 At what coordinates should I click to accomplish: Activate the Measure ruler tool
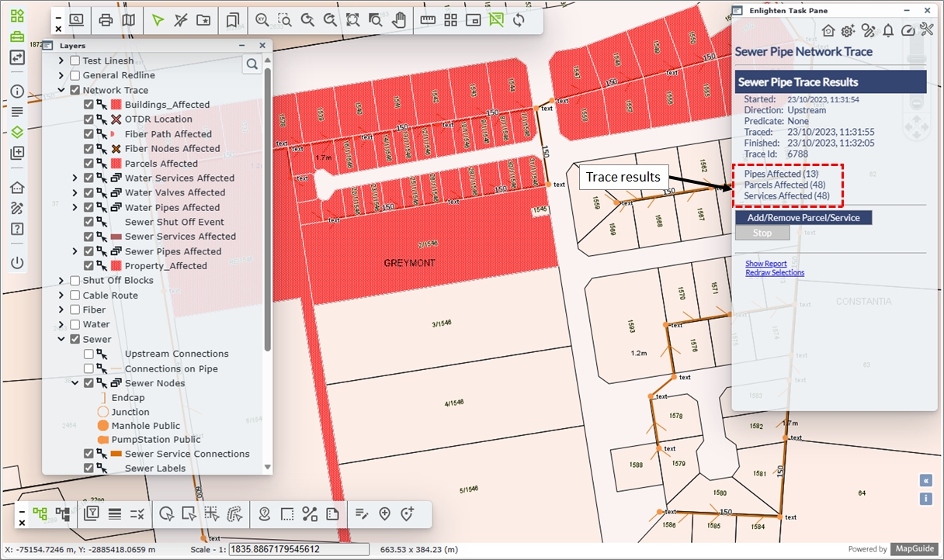coord(428,20)
